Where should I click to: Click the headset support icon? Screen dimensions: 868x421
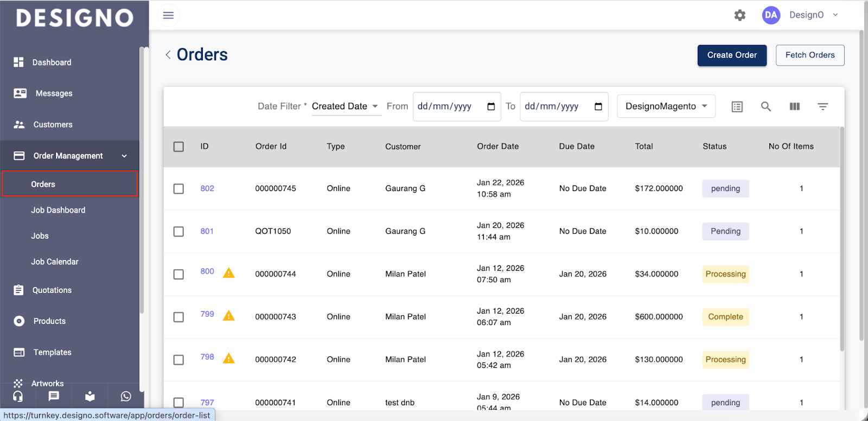click(18, 397)
